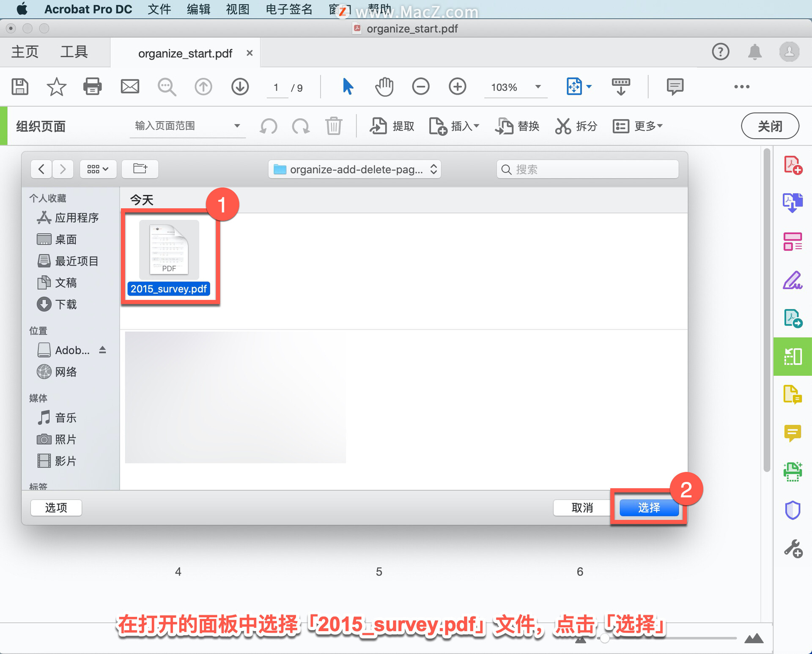
Task: Change the file dialog view mode dropdown
Action: coord(98,169)
